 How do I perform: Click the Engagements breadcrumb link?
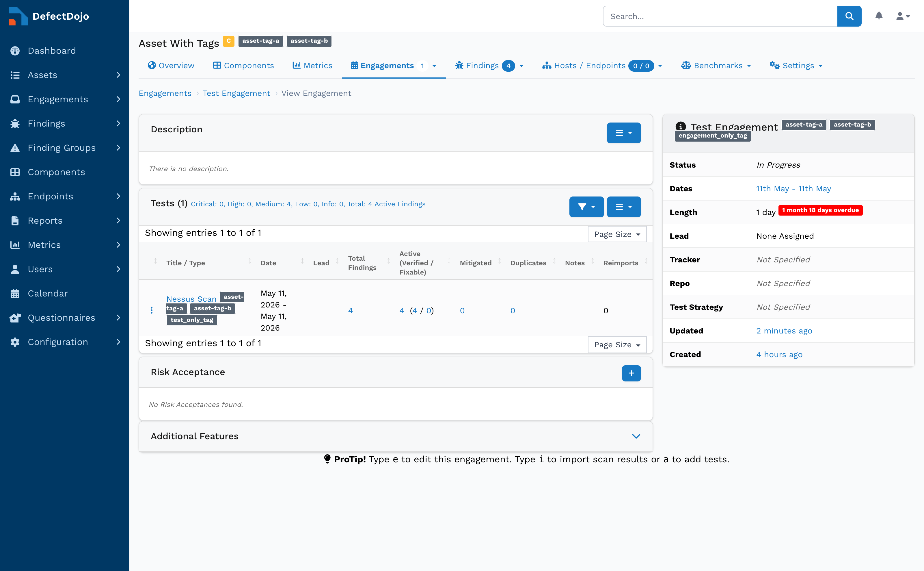coord(165,93)
